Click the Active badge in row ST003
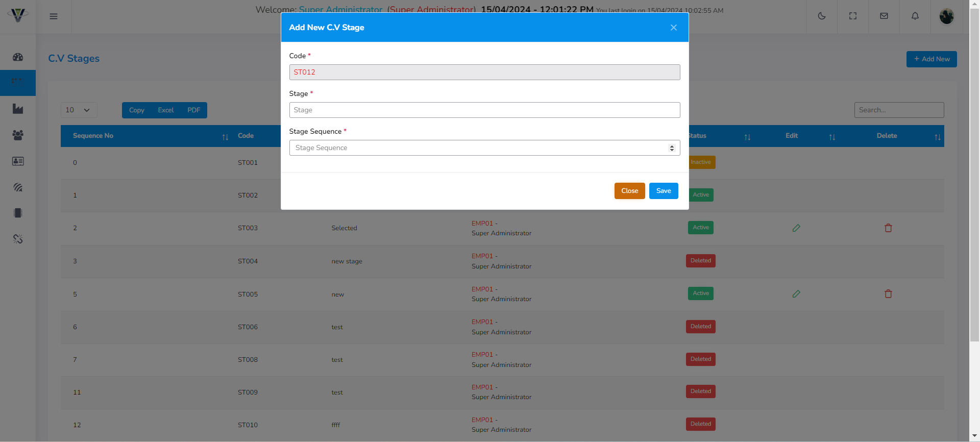This screenshot has height=442, width=980. pyautogui.click(x=700, y=228)
